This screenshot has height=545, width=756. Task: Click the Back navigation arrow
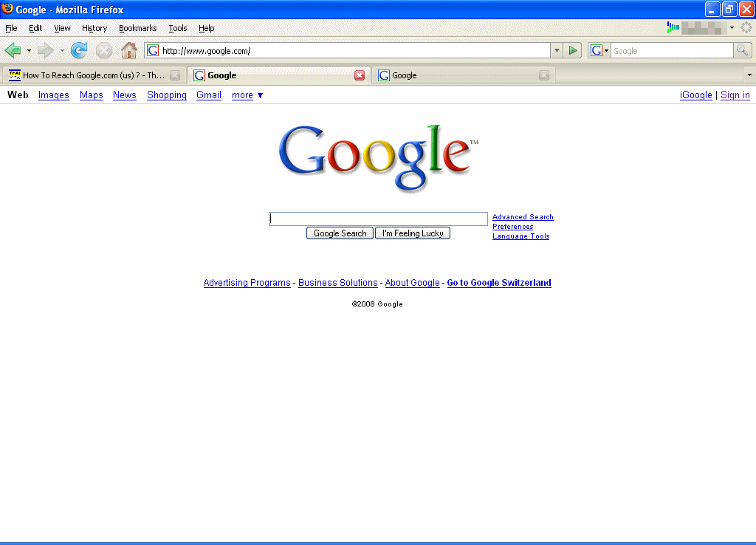[x=13, y=50]
